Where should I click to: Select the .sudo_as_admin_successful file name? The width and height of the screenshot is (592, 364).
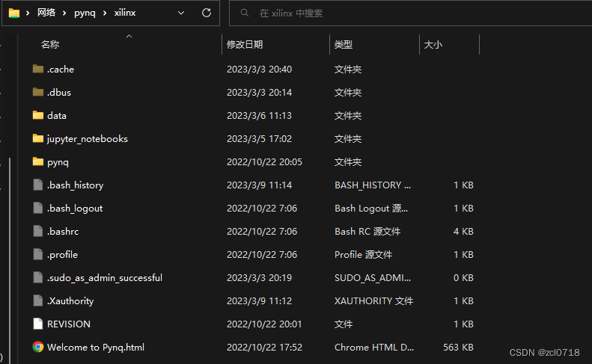(x=105, y=278)
